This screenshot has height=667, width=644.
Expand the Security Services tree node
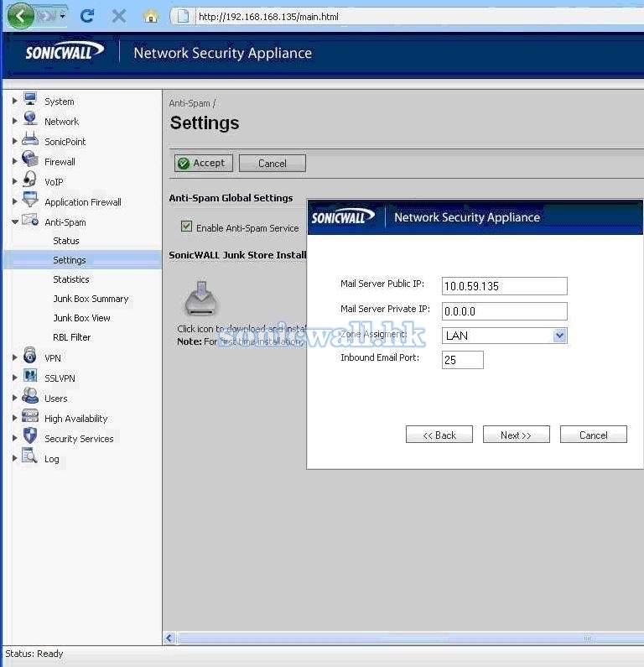(14, 438)
